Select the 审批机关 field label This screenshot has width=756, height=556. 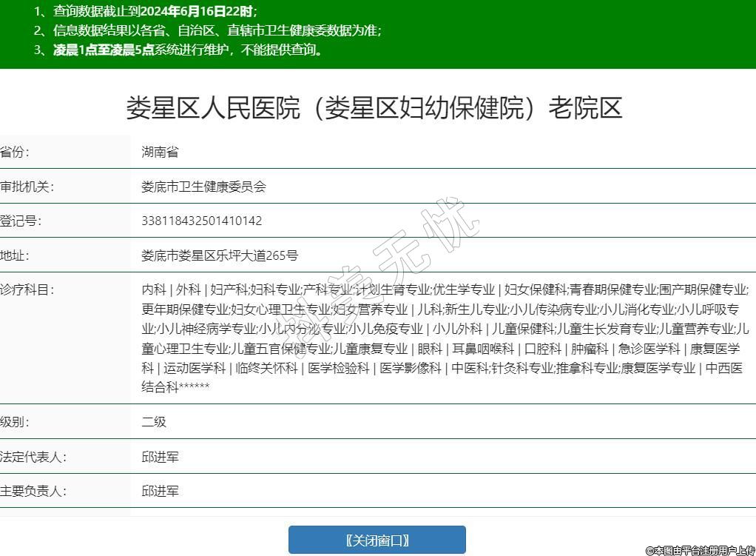click(x=27, y=187)
